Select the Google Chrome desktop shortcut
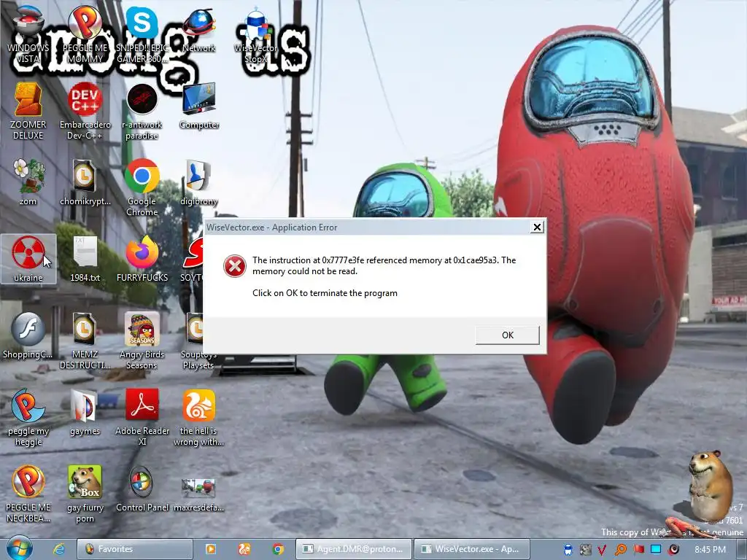This screenshot has height=560, width=747. (x=142, y=187)
